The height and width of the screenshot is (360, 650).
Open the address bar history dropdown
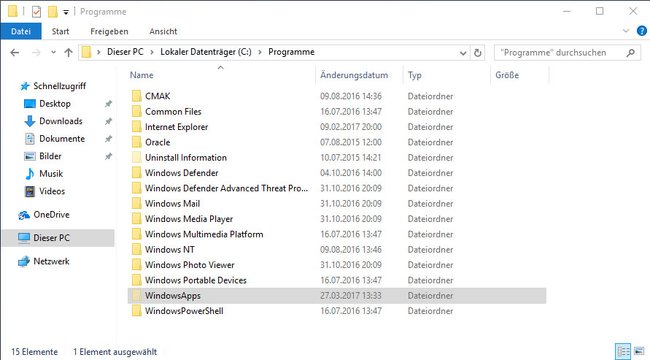[463, 53]
